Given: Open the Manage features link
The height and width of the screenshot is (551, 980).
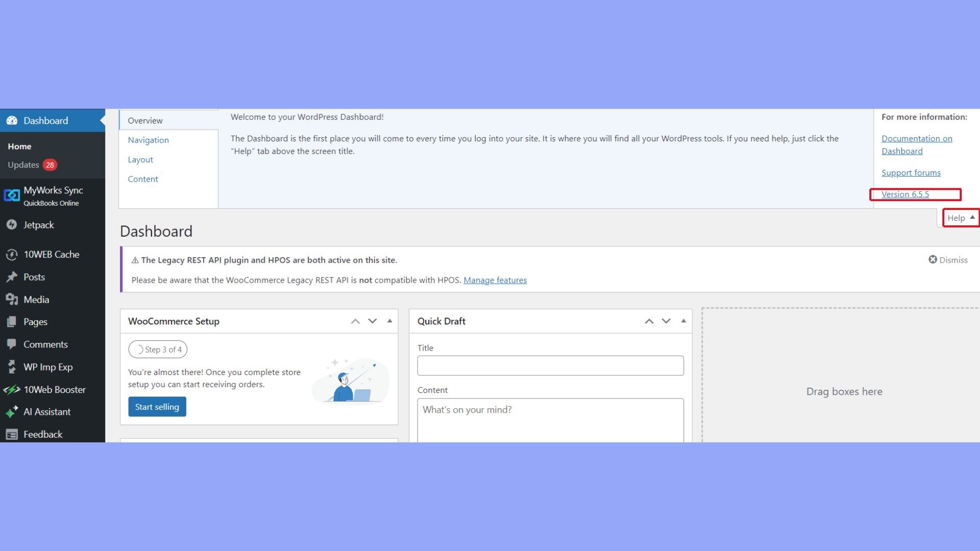Looking at the screenshot, I should tap(495, 280).
